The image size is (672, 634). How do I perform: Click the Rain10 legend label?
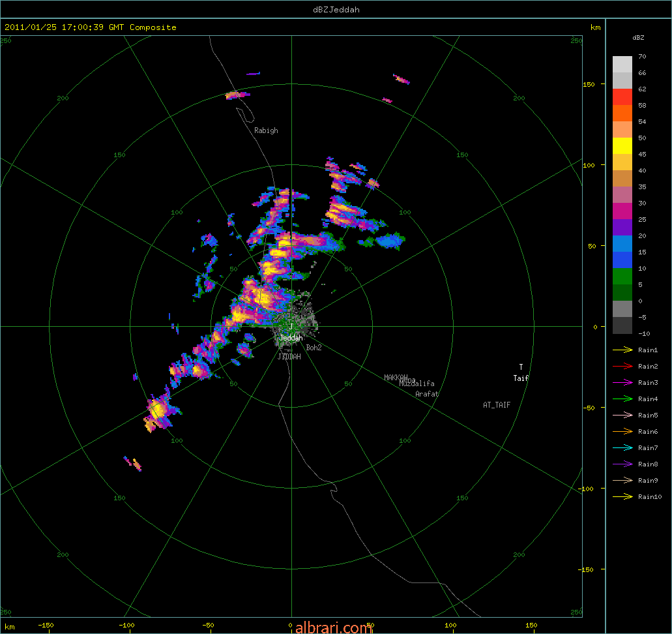click(x=650, y=497)
